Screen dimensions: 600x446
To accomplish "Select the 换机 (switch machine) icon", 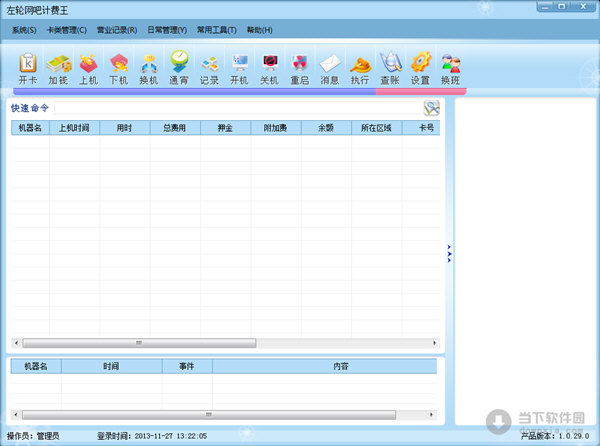I will point(148,67).
